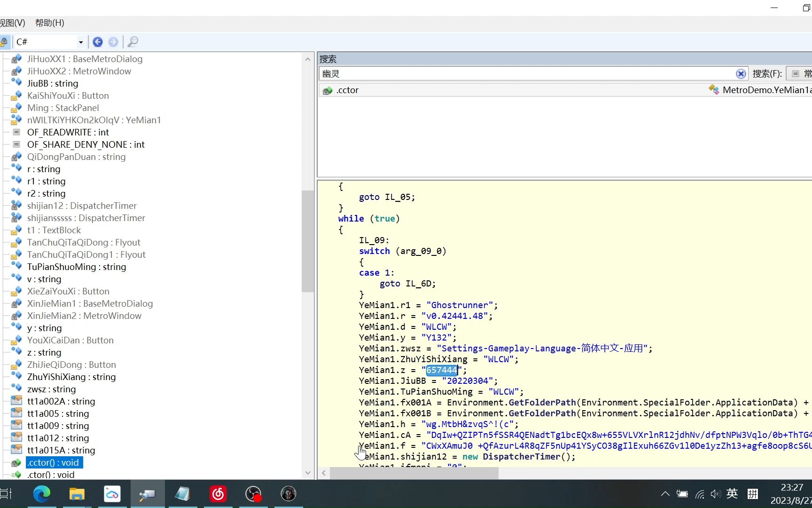Image resolution: width=812 pixels, height=508 pixels.
Task: Select nWILTKiYHKOn2kOlqV : YeMian1 member
Action: 94,120
